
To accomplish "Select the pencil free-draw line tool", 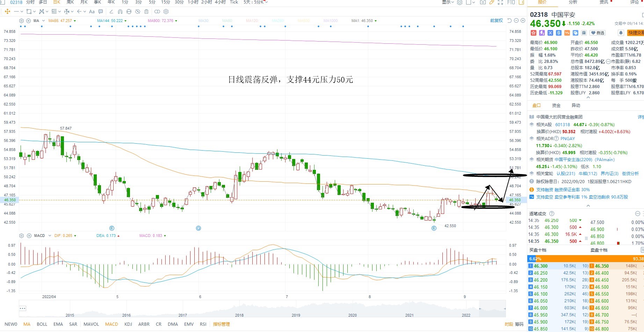I will 111,12.
